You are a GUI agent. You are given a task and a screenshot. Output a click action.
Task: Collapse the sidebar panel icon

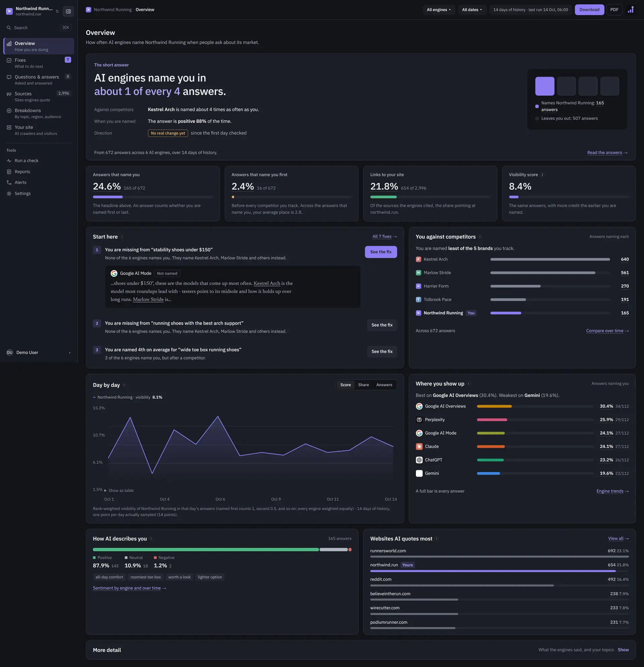pos(68,11)
